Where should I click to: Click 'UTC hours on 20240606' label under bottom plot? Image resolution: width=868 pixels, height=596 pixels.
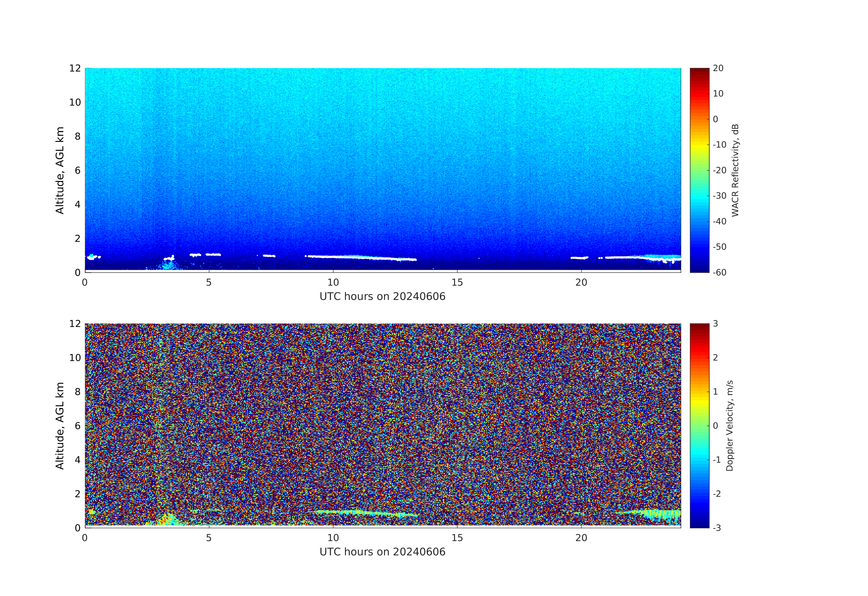[x=382, y=552]
